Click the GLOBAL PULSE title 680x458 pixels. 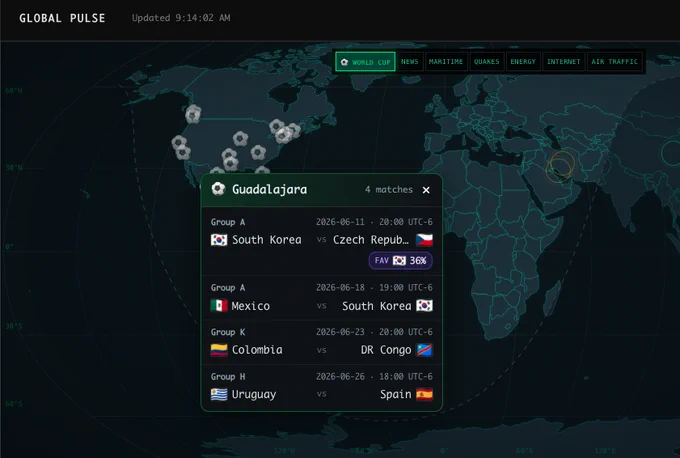click(x=62, y=18)
